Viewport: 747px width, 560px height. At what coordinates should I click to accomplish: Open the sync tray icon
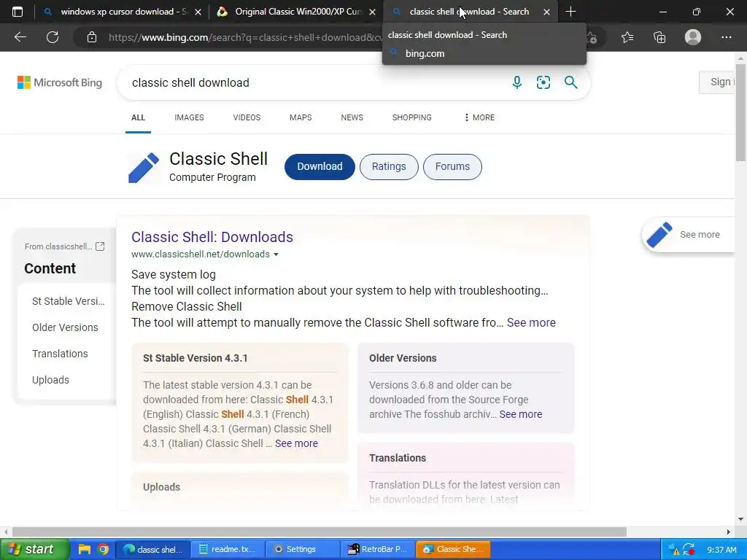pos(689,550)
